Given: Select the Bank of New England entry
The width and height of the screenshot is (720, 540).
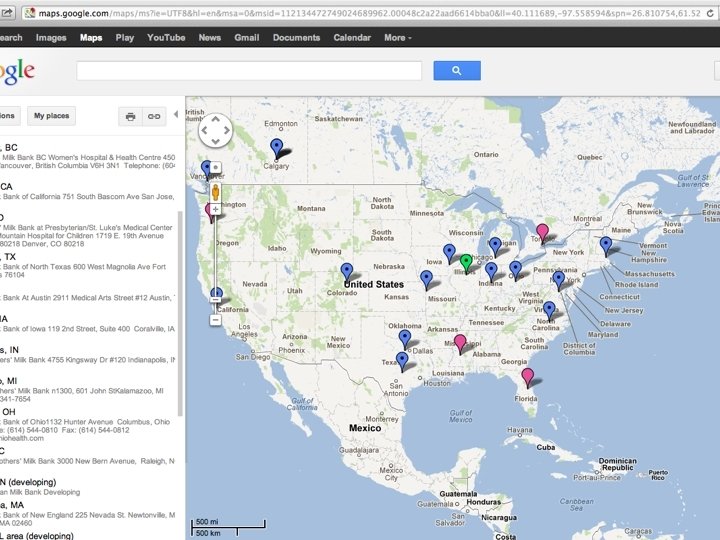Looking at the screenshot, I should [x=87, y=514].
